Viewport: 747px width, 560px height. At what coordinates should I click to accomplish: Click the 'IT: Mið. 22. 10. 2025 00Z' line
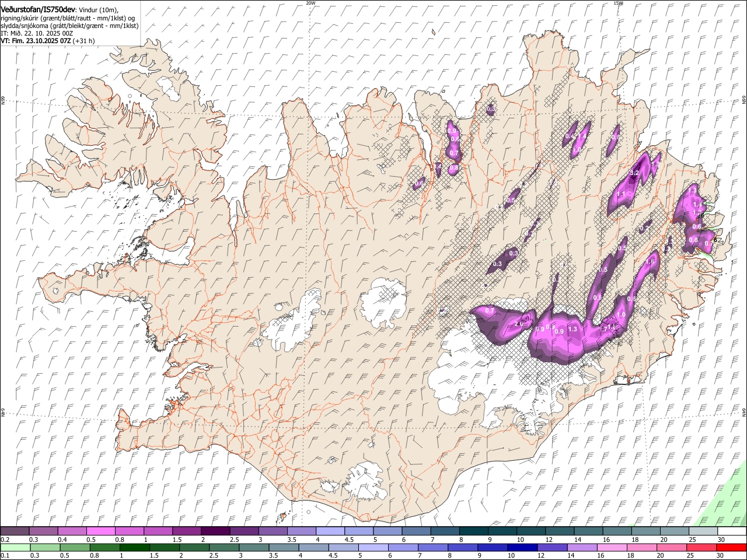pos(37,33)
